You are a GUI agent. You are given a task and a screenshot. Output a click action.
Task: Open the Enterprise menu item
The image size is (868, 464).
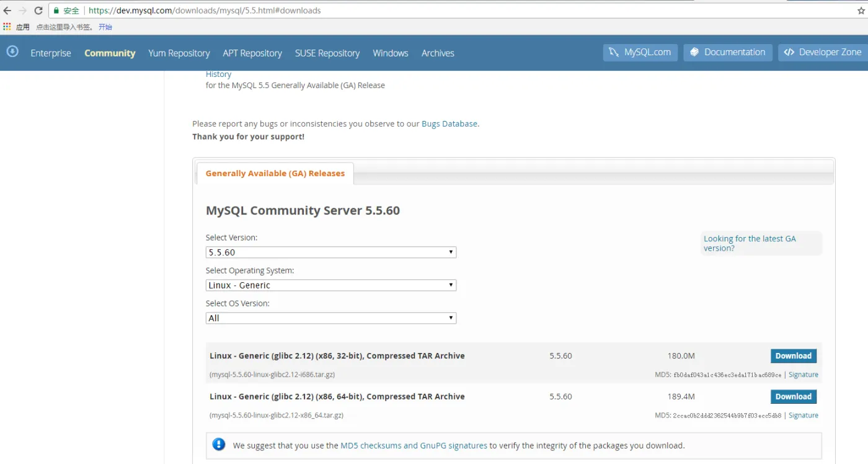[x=51, y=53]
